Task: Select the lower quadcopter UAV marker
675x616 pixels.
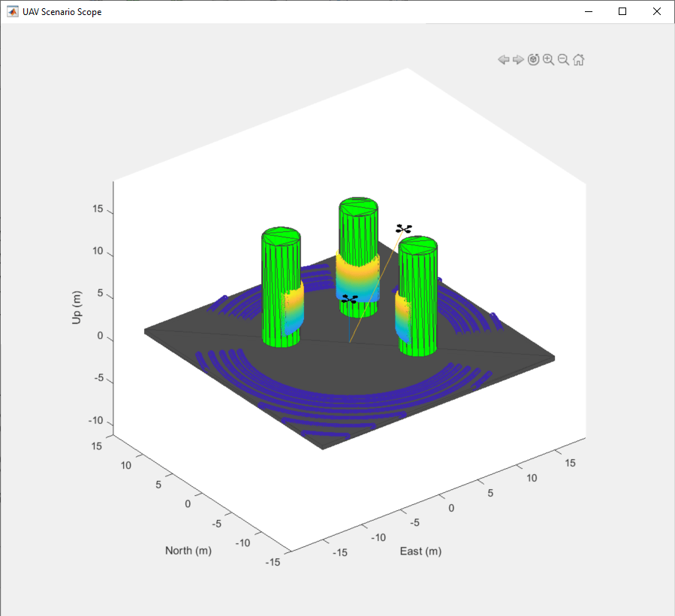Action: [349, 298]
